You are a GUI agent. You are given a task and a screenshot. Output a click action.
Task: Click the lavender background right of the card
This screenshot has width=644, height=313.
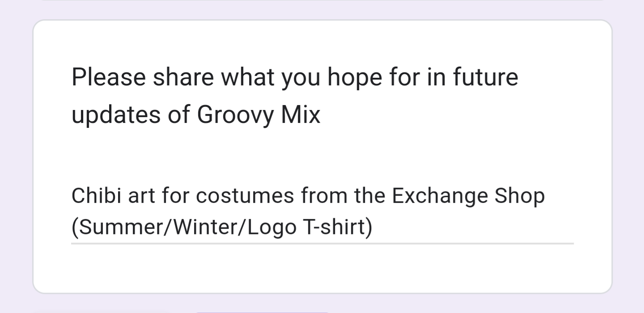tap(628, 156)
